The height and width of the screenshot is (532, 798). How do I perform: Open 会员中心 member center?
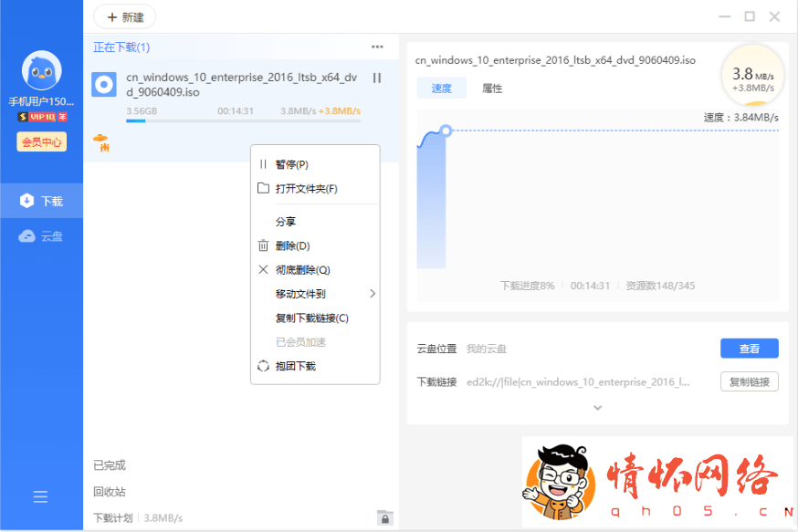(41, 142)
